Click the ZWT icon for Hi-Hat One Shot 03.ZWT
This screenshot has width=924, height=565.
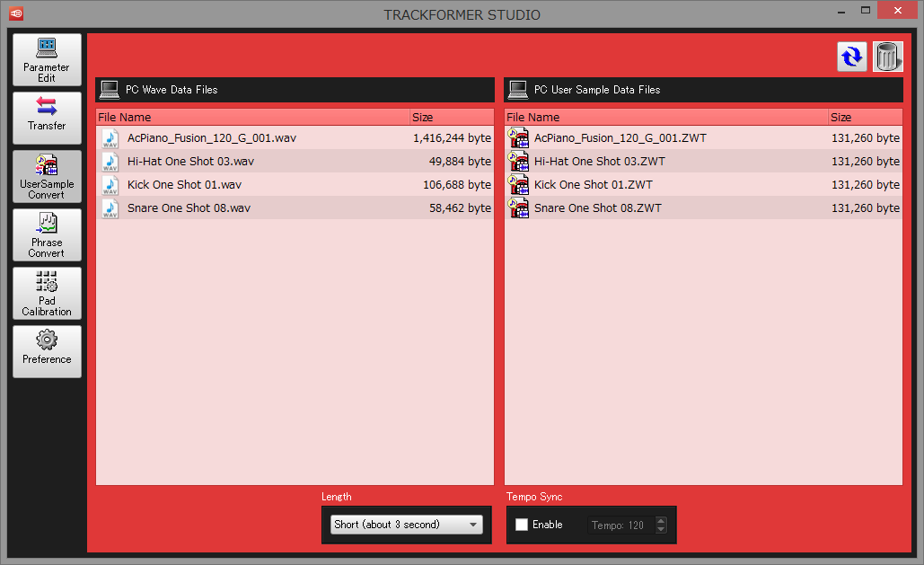tap(519, 162)
